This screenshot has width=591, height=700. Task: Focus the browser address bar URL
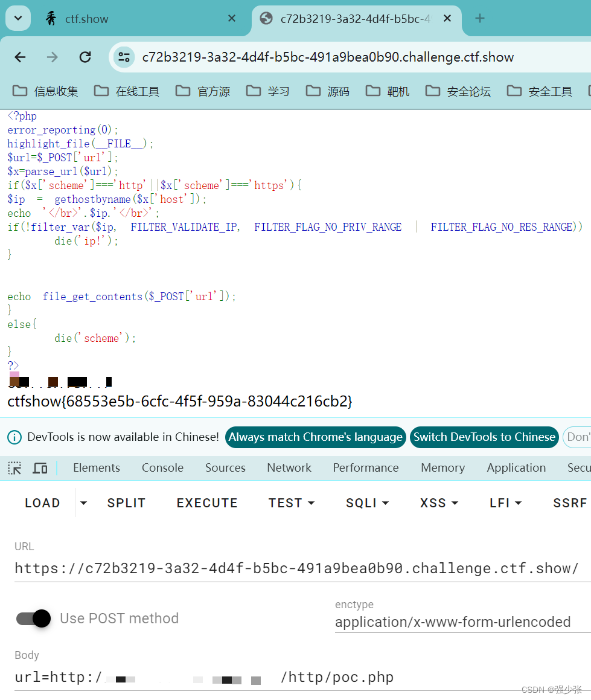coord(328,57)
